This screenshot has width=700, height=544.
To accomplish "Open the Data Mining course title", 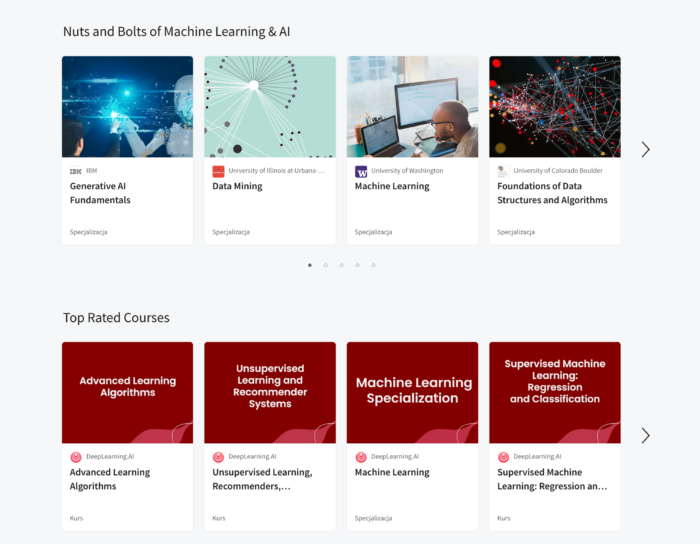I will coord(237,186).
